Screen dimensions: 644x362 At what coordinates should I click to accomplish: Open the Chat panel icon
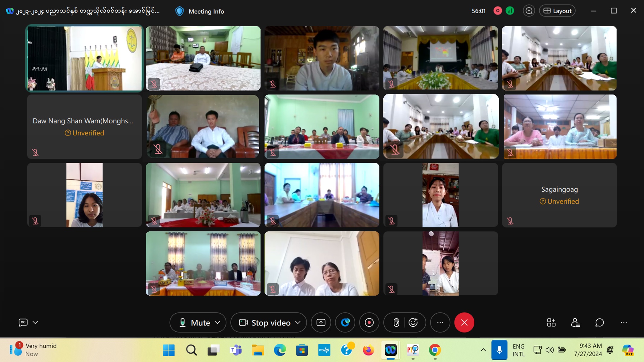(599, 322)
